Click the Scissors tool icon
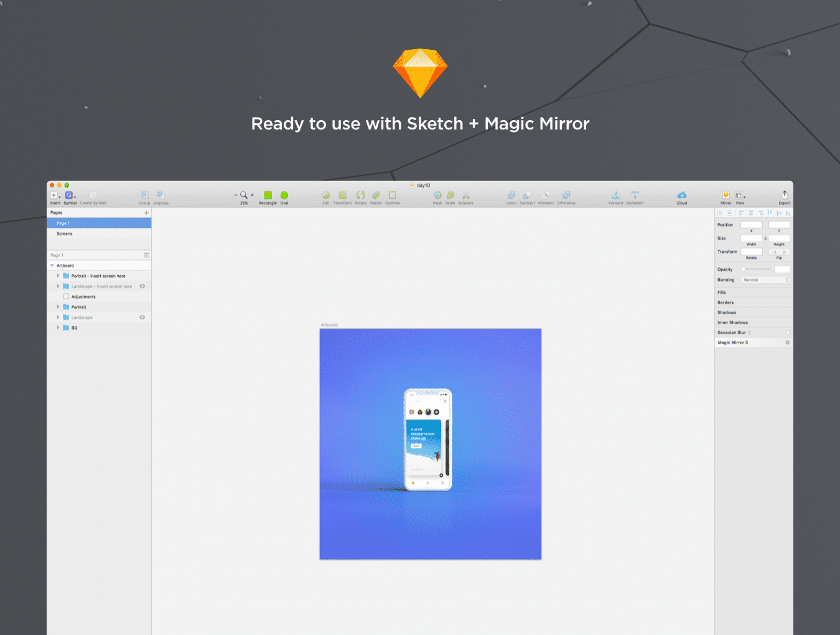 pyautogui.click(x=465, y=195)
